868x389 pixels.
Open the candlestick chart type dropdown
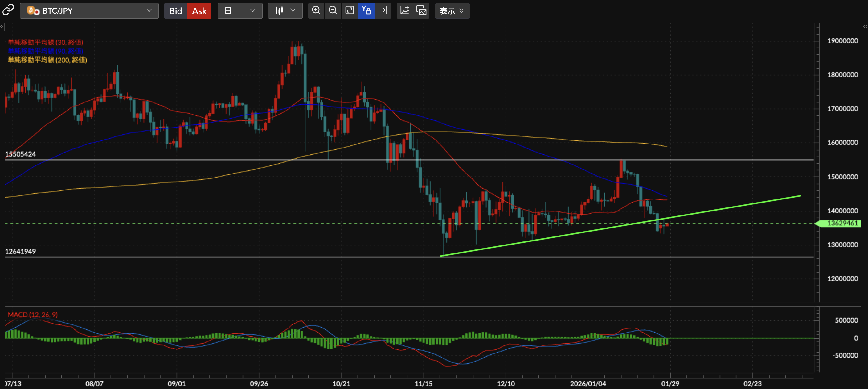coord(285,11)
